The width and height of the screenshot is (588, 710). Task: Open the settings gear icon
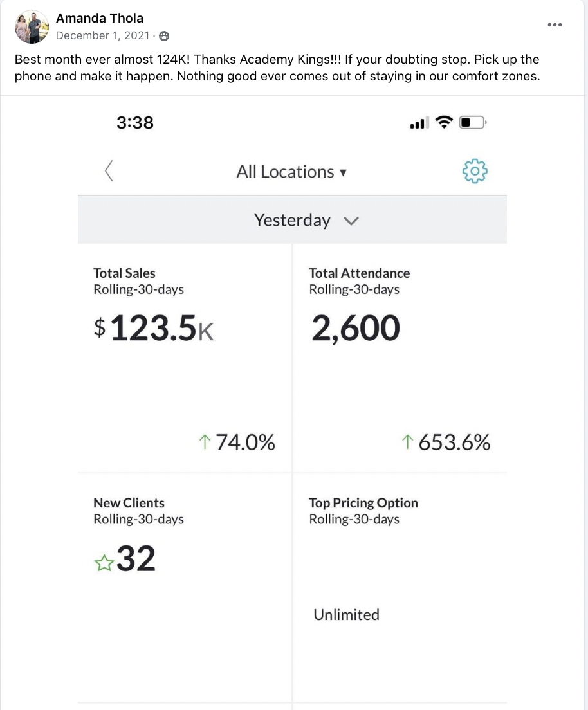[x=474, y=171]
